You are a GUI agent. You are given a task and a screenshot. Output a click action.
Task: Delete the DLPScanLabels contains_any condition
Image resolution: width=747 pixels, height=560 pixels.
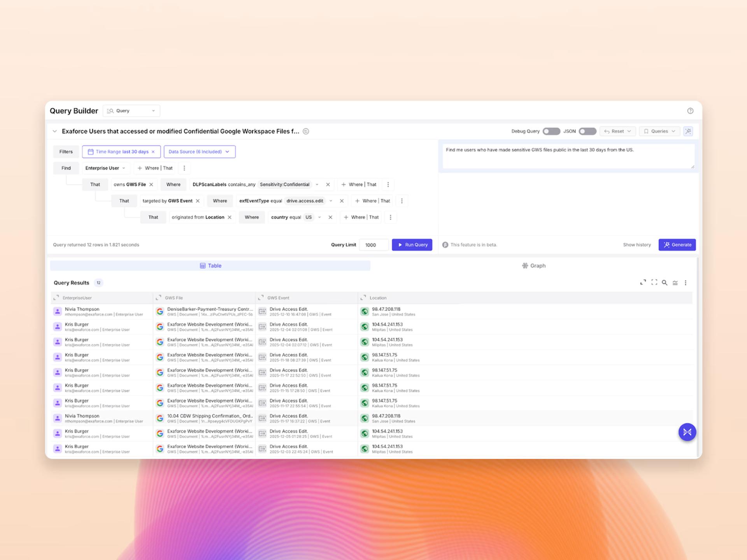click(x=328, y=185)
